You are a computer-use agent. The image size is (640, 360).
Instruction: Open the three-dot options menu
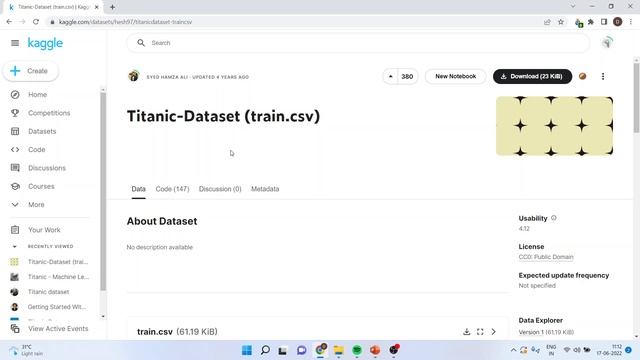pyautogui.click(x=603, y=76)
